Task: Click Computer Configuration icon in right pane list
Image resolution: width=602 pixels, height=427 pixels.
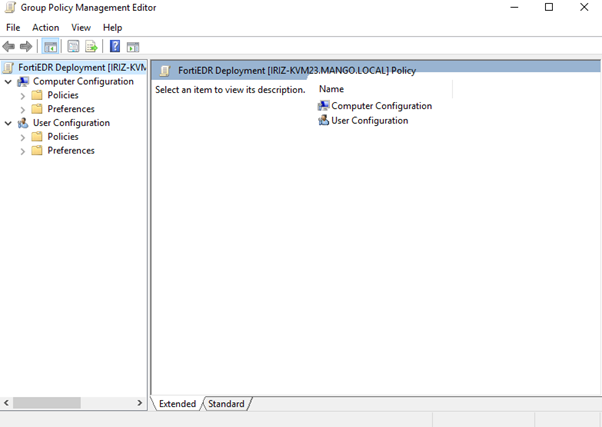Action: 324,106
